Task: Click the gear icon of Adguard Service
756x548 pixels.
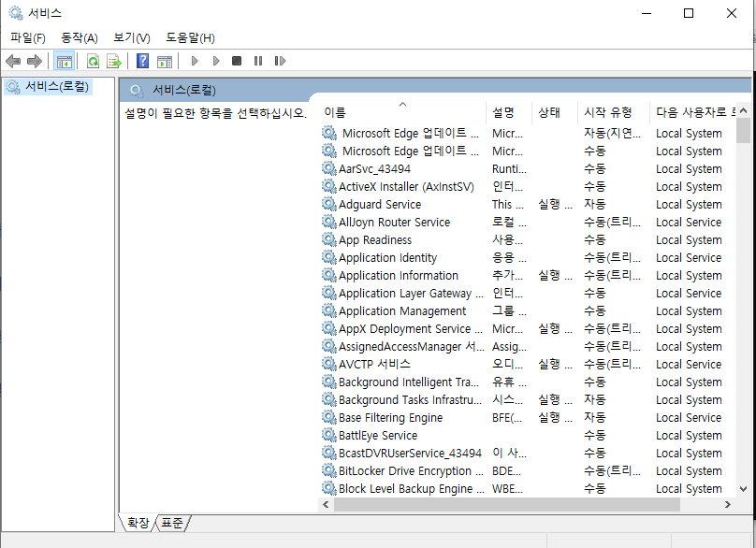Action: point(329,204)
